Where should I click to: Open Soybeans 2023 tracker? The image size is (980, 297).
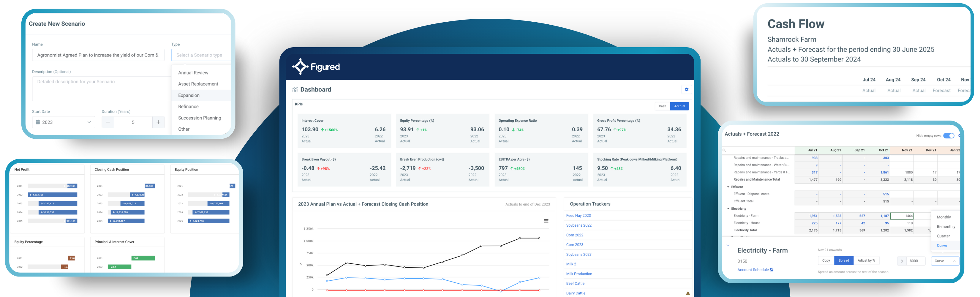pos(578,255)
